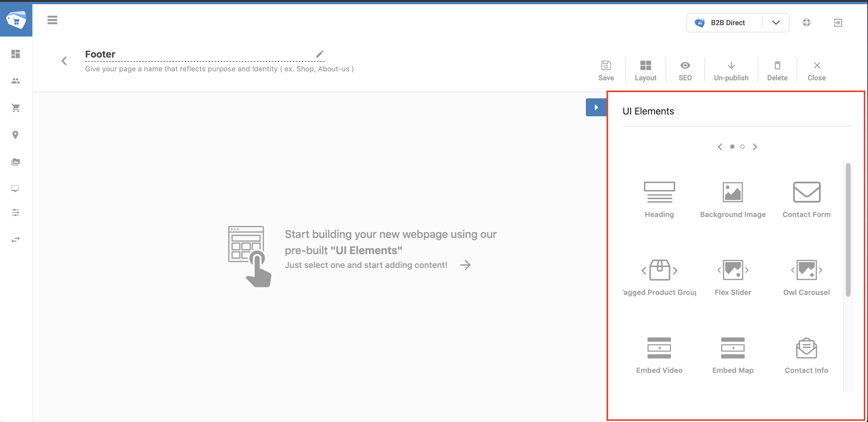
Task: Save the Footer page
Action: [606, 71]
